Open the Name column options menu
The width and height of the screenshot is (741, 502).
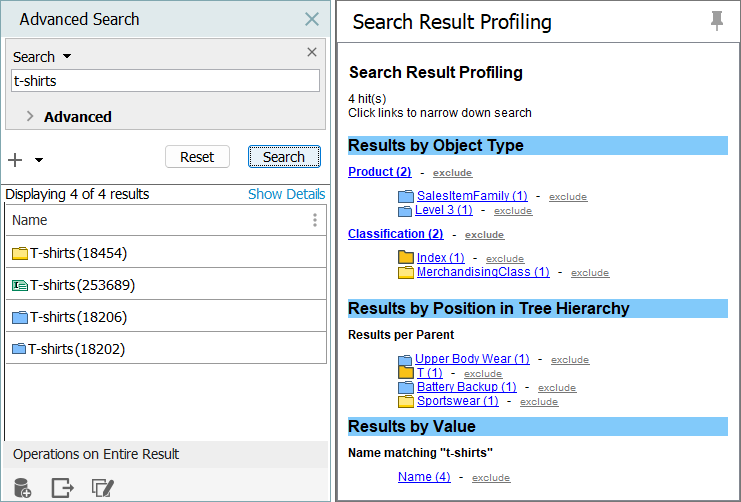[x=315, y=220]
